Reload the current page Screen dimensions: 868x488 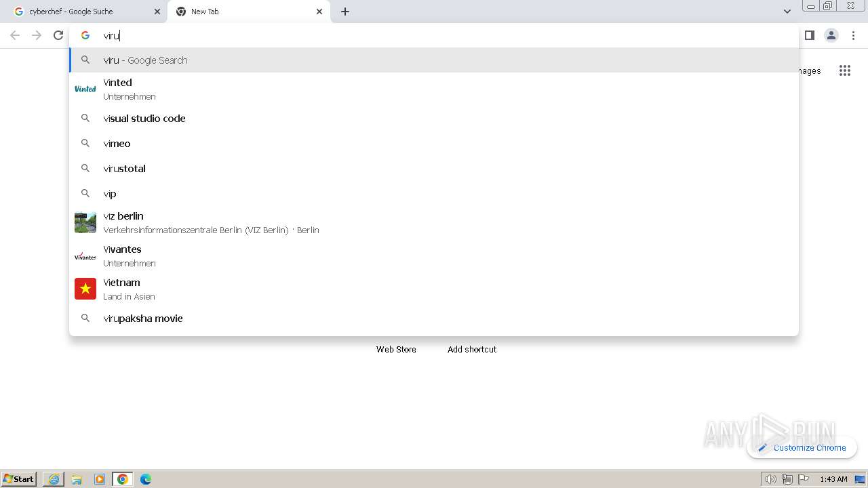point(58,35)
